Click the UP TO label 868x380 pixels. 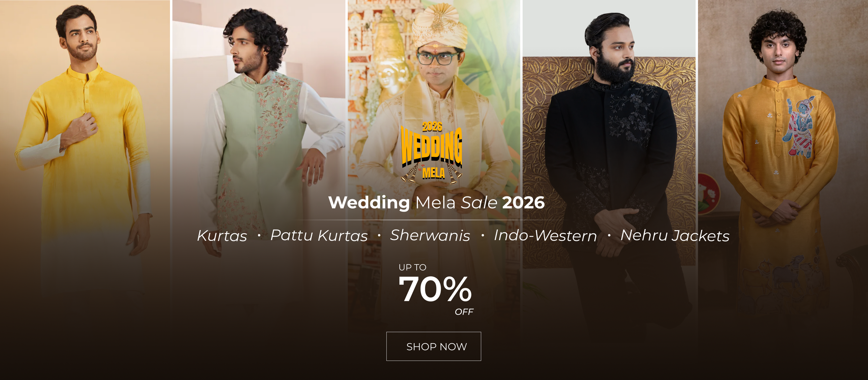click(x=412, y=267)
